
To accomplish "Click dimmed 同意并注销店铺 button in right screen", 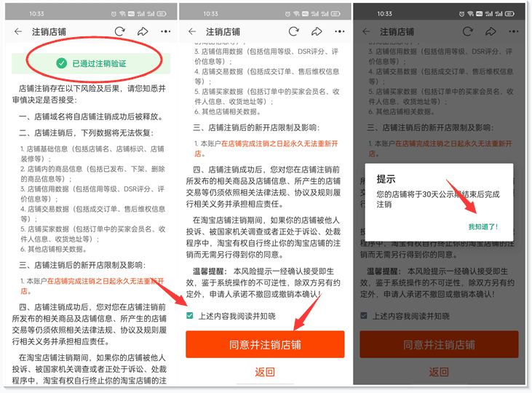I will 439,344.
